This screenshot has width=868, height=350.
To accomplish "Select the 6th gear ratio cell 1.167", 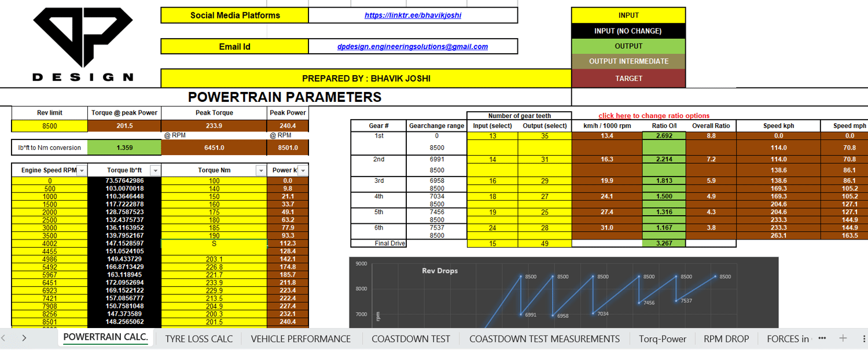I will pyautogui.click(x=664, y=228).
